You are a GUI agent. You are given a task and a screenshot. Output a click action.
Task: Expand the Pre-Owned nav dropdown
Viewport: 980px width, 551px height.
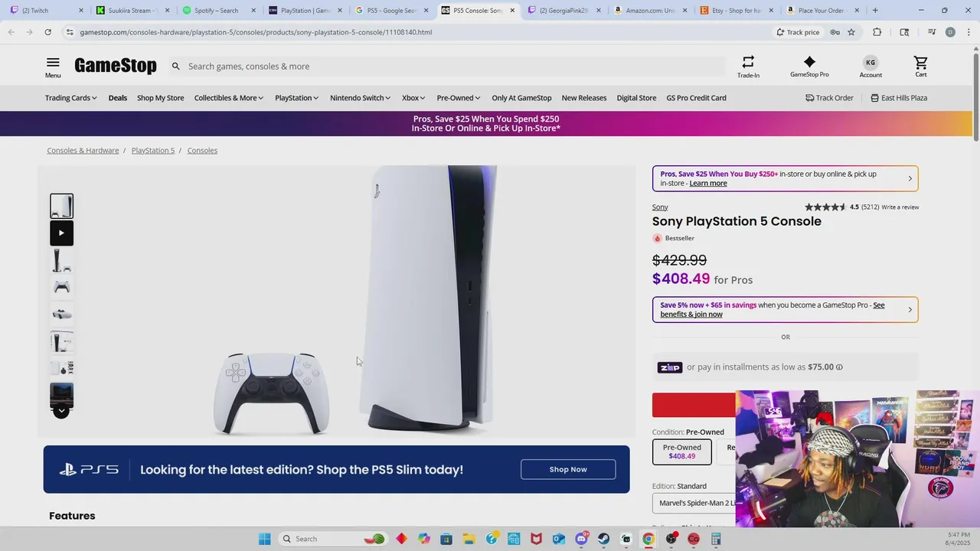459,98
